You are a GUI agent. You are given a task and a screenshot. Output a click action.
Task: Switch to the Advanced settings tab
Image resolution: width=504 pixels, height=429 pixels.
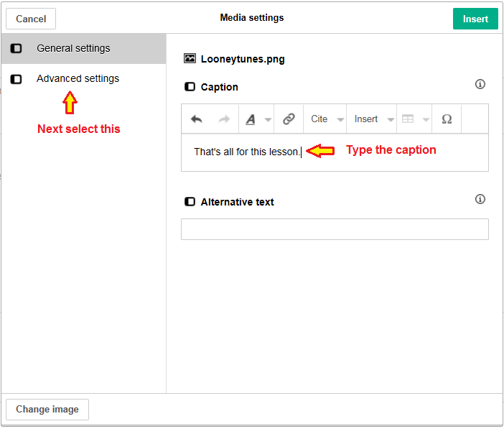pyautogui.click(x=78, y=78)
